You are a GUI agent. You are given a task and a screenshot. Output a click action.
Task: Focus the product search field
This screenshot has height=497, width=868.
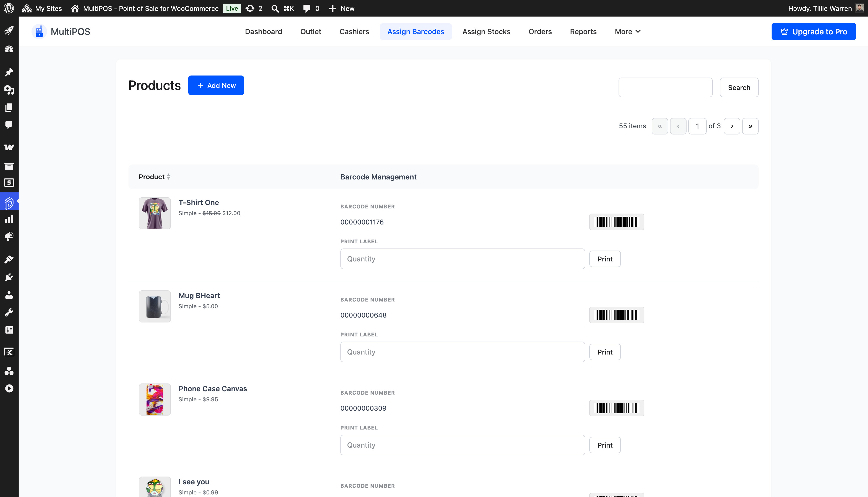[x=665, y=87]
